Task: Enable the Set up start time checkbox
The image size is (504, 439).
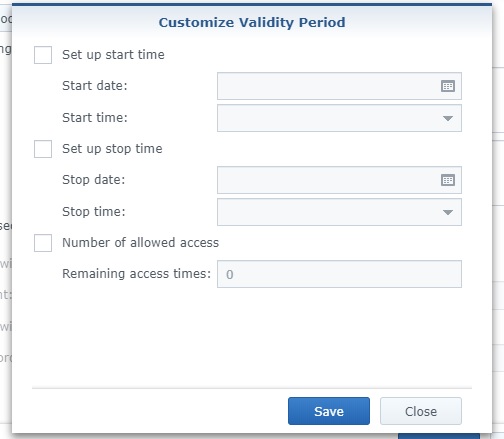Action: pyautogui.click(x=43, y=55)
